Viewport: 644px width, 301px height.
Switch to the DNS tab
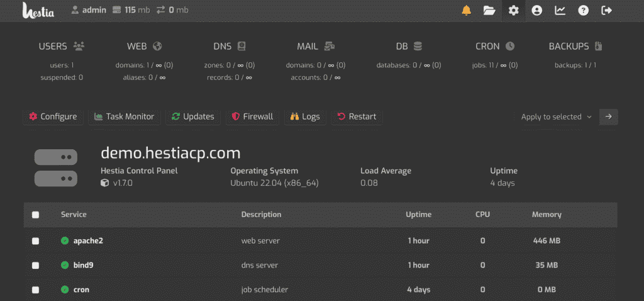pyautogui.click(x=229, y=47)
